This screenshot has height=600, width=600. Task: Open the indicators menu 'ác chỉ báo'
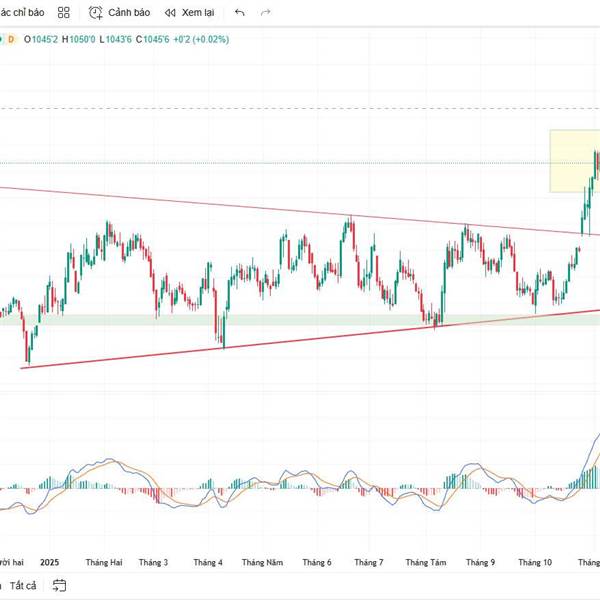(x=22, y=13)
